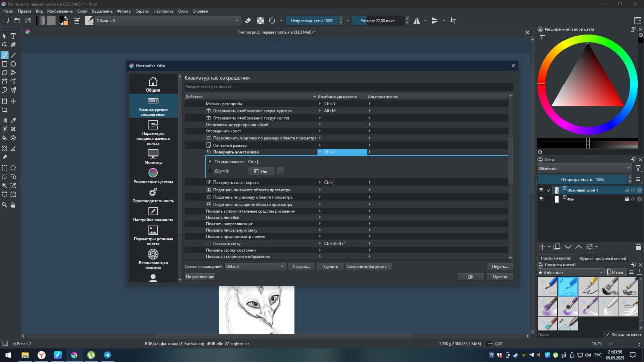Uncheck the Фильтр по метке checkbox

(608, 334)
